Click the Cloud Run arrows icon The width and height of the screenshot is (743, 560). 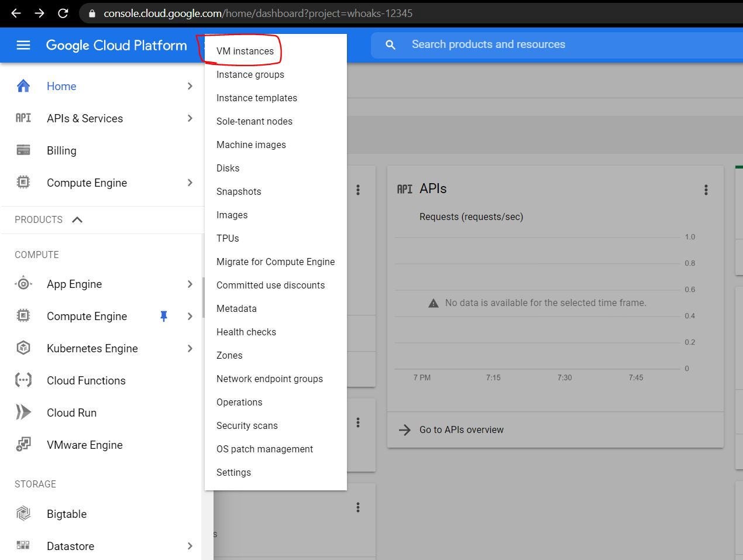(23, 413)
